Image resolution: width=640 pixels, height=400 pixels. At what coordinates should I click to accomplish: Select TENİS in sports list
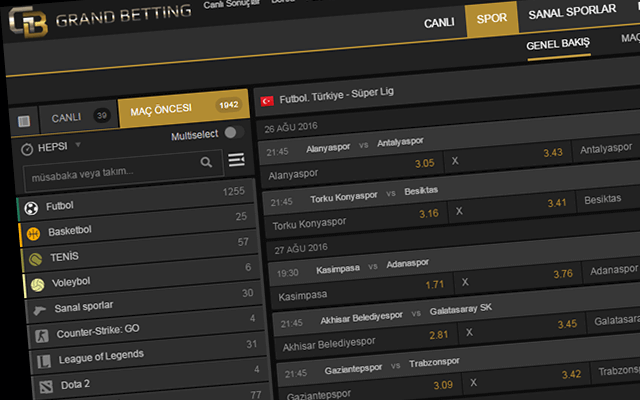tap(141, 251)
